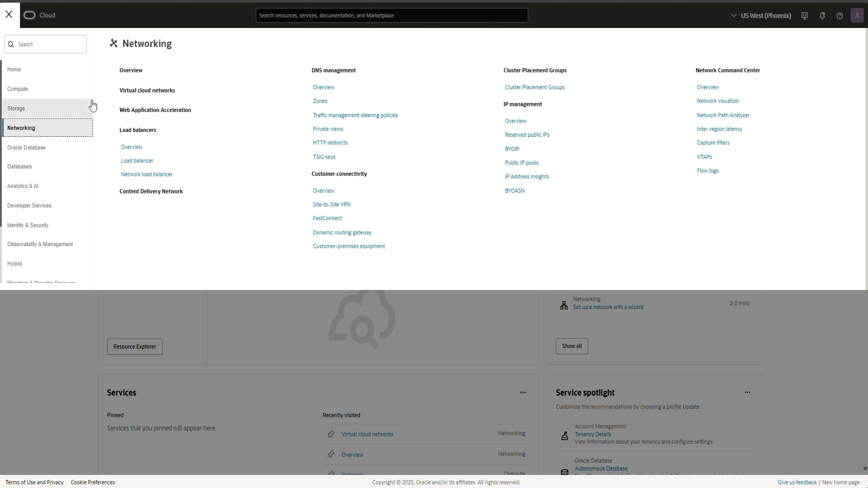The image size is (868, 488).
Task: Open Services panel three-dot menu
Action: pos(523,393)
